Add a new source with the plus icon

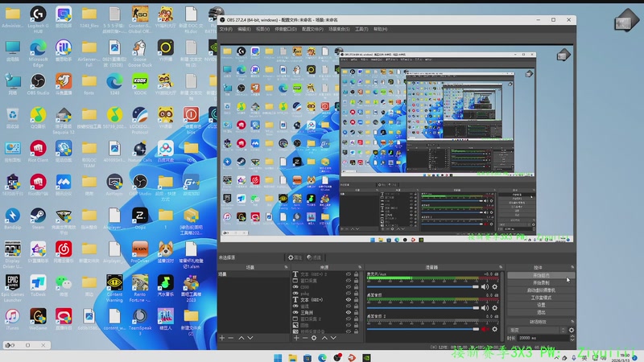(x=296, y=338)
